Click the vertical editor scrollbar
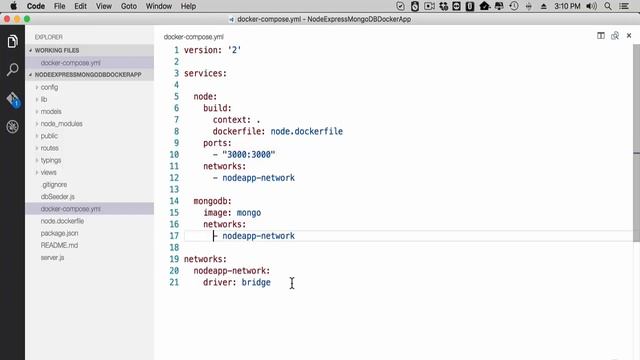This screenshot has height=360, width=640. [x=636, y=143]
